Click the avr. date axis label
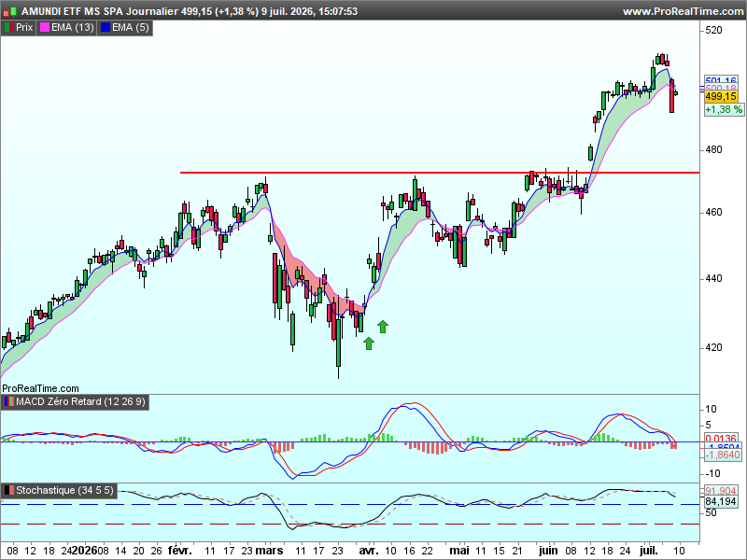The height and width of the screenshot is (560, 747). point(368,551)
